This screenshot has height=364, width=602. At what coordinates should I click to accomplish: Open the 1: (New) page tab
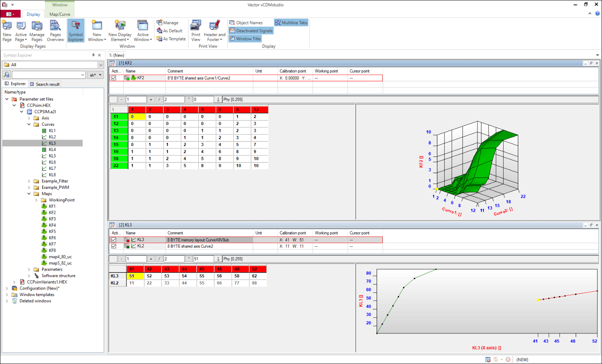click(117, 55)
